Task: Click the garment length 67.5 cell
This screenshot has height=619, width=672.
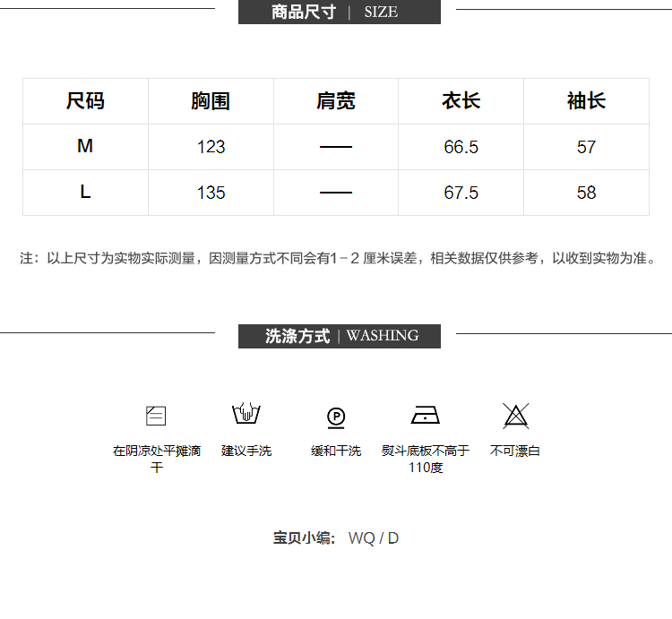Action: [x=461, y=193]
